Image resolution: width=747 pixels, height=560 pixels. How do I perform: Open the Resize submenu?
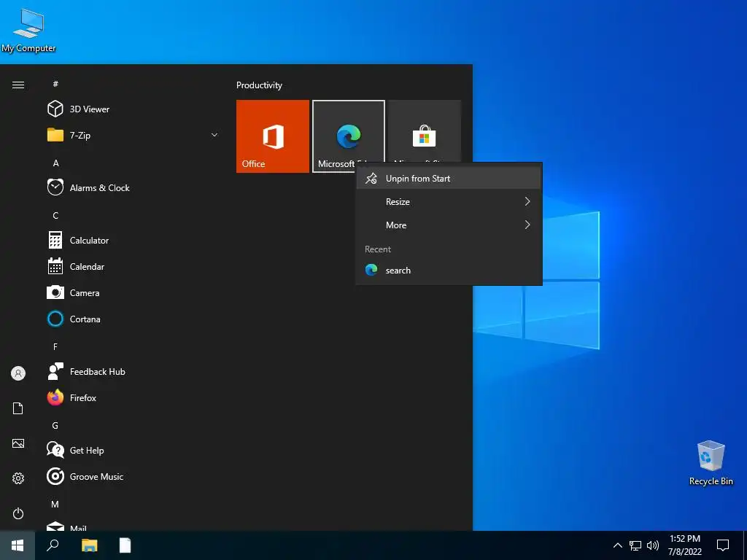pos(449,202)
